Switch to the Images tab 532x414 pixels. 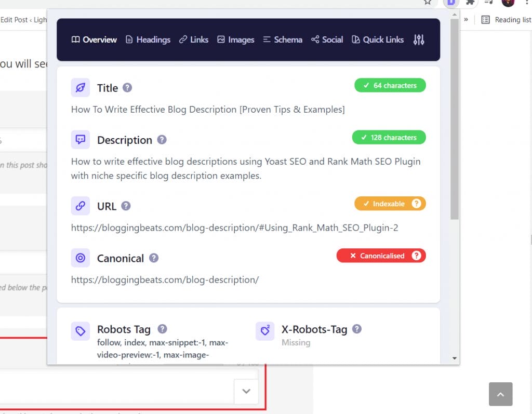(x=236, y=39)
